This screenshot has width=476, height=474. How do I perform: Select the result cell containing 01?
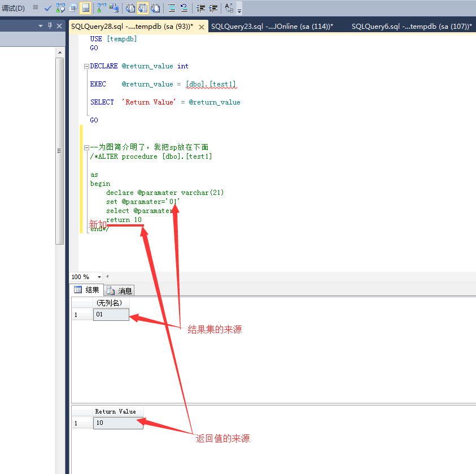[111, 314]
